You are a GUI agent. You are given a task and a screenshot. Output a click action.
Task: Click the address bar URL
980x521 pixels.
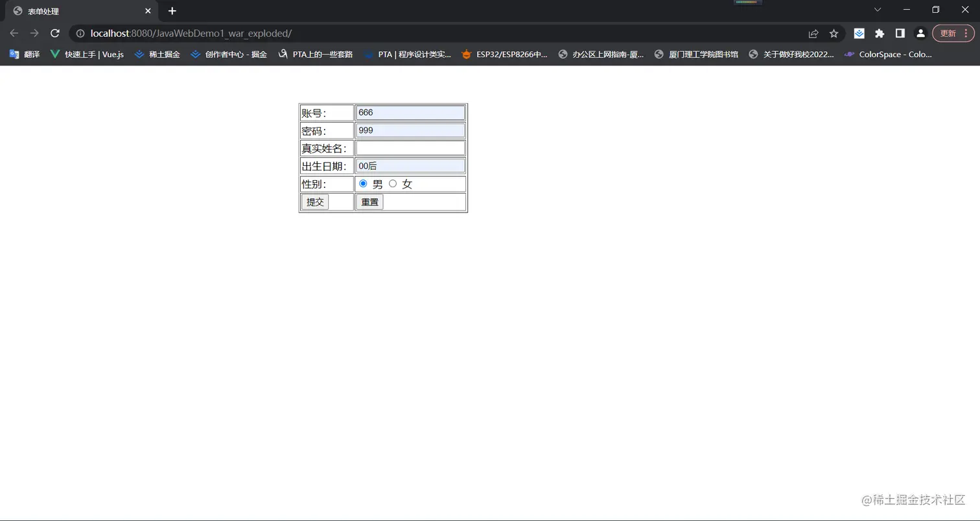191,33
